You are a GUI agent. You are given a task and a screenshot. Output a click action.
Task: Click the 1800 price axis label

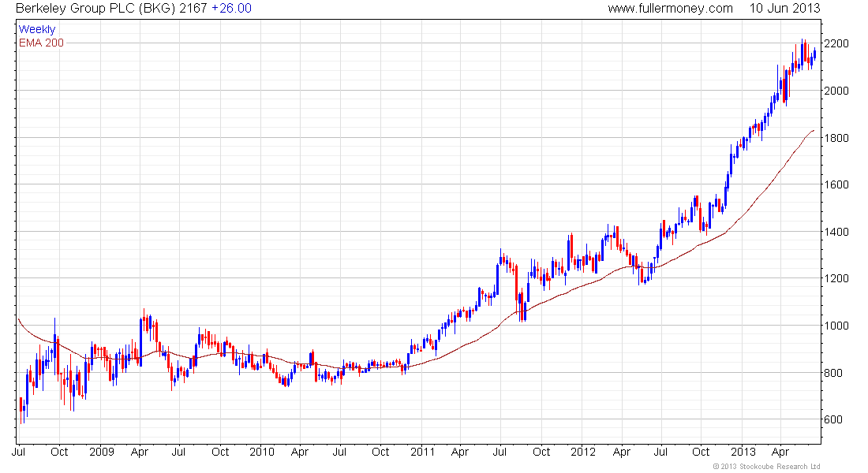(836, 138)
